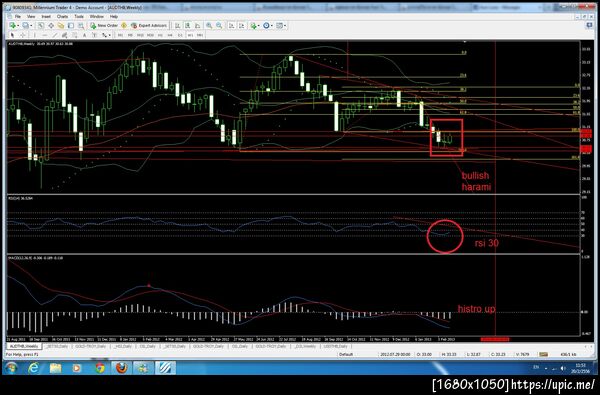Viewport: 600px width, 395px height.
Task: Select the Draw Horizontal Line tool
Action: (x=44, y=35)
